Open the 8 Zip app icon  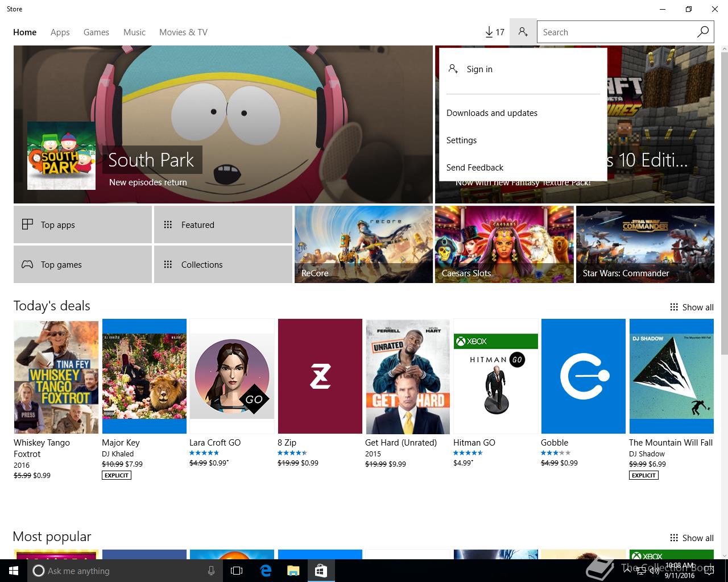tap(320, 376)
